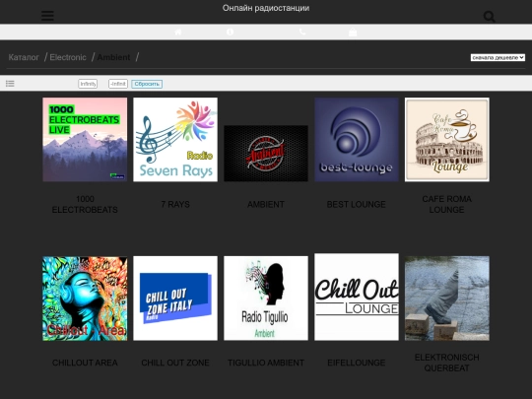Open the hamburger menu icon

47,16
